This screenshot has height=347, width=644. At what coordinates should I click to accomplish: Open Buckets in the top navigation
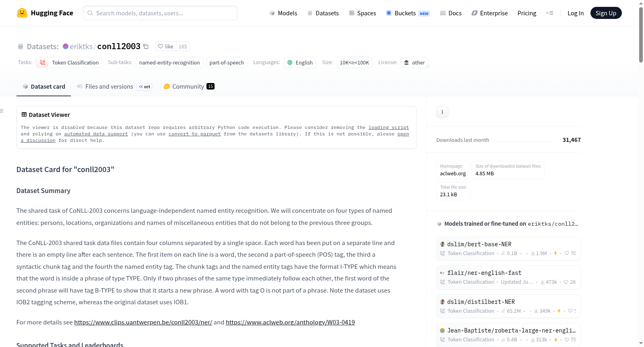tap(408, 13)
